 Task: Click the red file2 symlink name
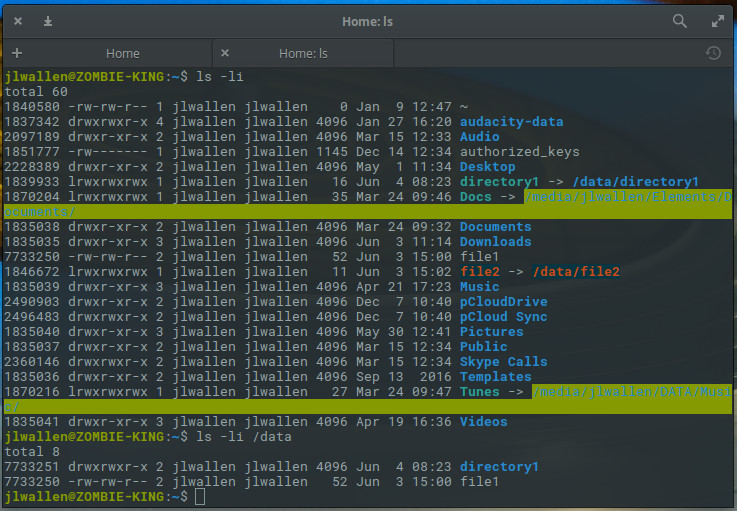pos(479,271)
